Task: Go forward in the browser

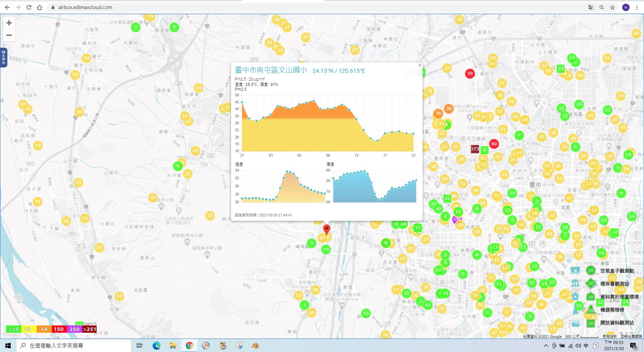Action: (x=18, y=7)
